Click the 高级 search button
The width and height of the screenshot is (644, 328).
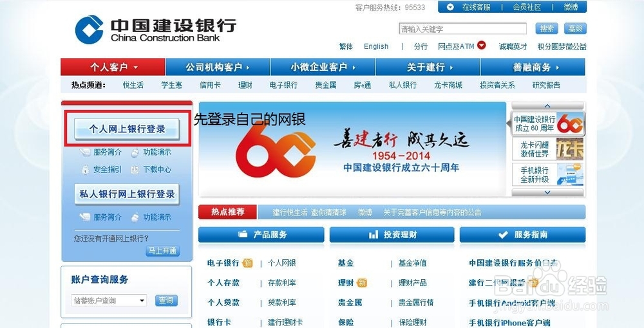[575, 28]
